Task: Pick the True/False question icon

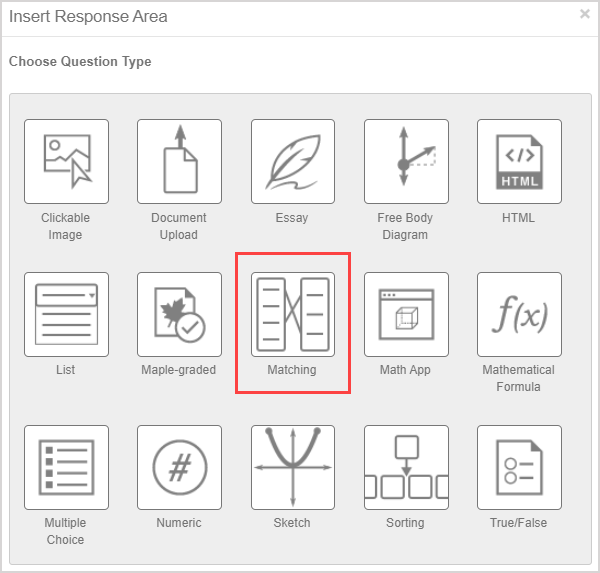Action: coord(519,467)
